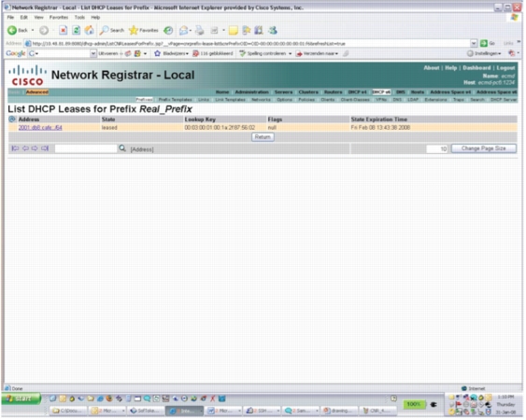This screenshot has height=420, width=526.
Task: Open the Mail envelope toolbar icon
Action: click(x=183, y=31)
